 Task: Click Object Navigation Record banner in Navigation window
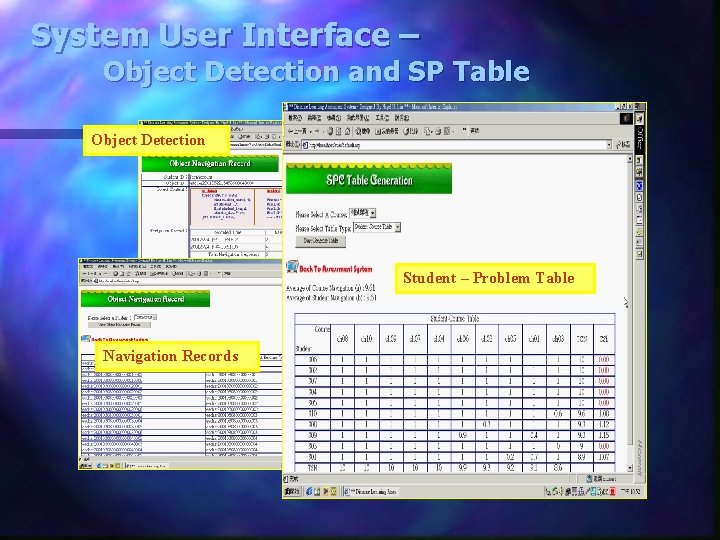click(x=146, y=299)
